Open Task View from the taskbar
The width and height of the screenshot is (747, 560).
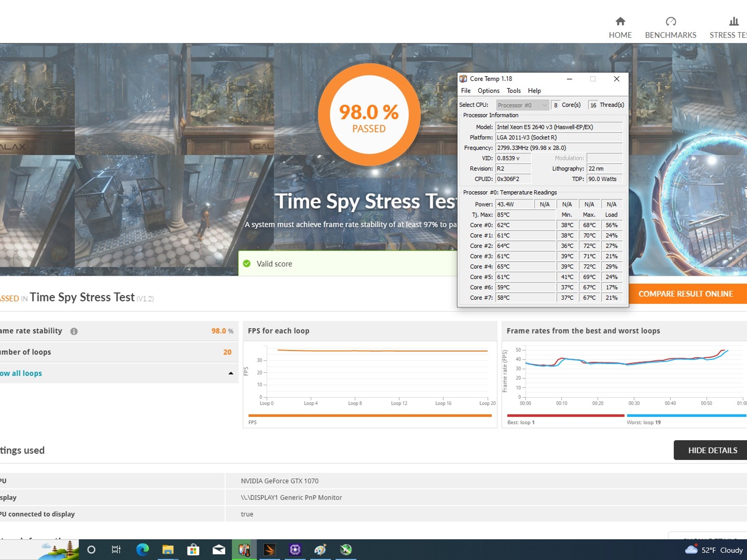(x=116, y=550)
